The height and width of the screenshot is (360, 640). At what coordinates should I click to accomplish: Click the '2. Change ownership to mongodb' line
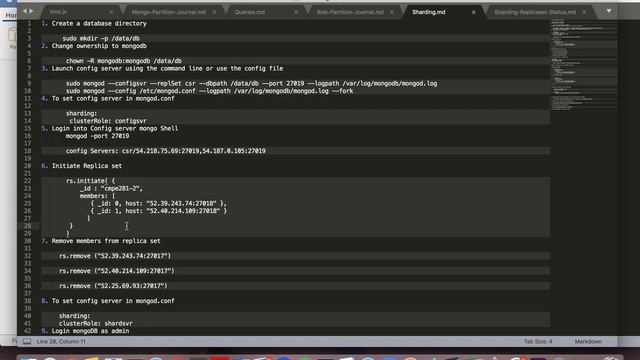click(94, 46)
